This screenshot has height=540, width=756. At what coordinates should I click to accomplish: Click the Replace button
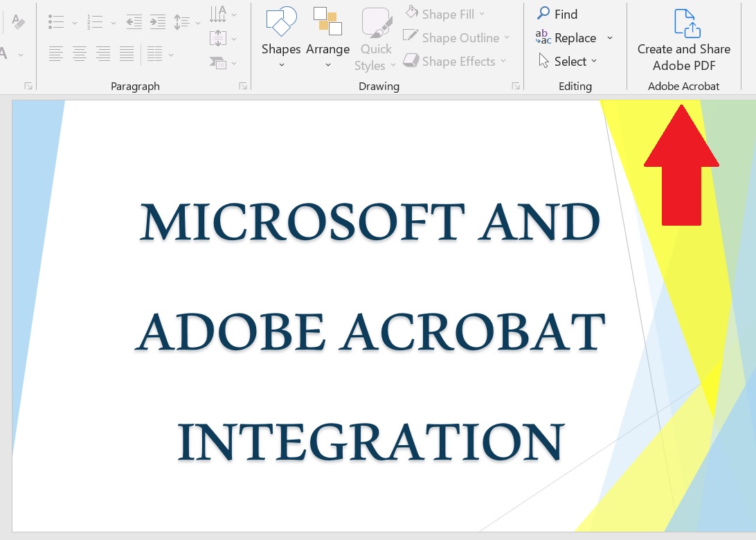[x=566, y=37]
